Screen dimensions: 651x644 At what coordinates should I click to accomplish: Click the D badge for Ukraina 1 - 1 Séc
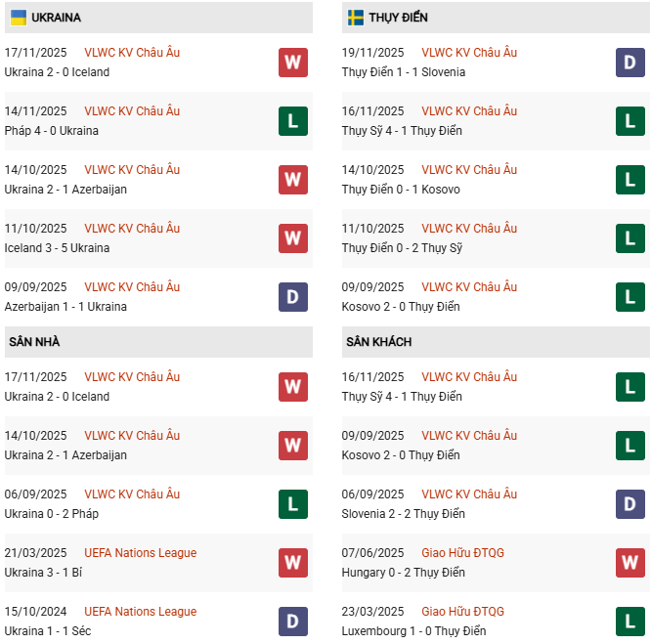[x=293, y=622]
